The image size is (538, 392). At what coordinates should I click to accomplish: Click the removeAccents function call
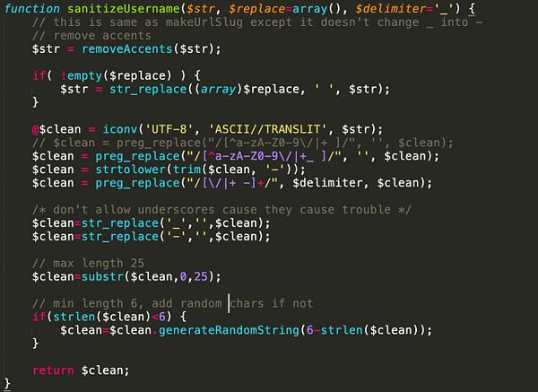point(127,48)
